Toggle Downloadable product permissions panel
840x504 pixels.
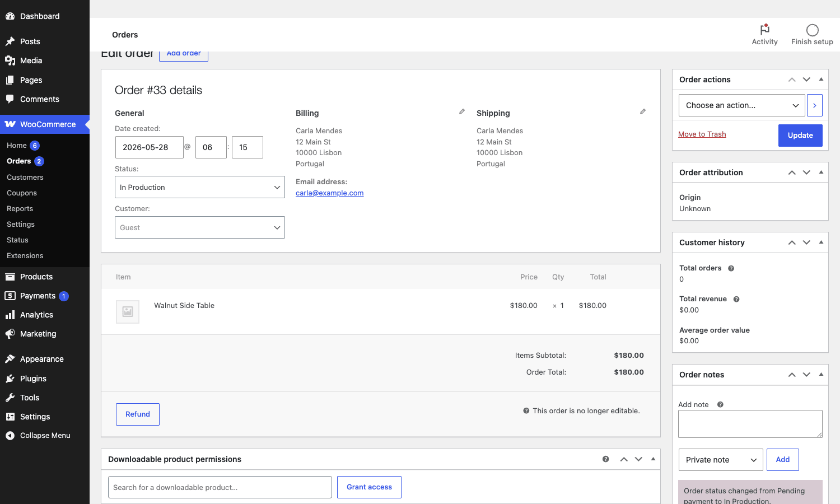[x=653, y=459]
